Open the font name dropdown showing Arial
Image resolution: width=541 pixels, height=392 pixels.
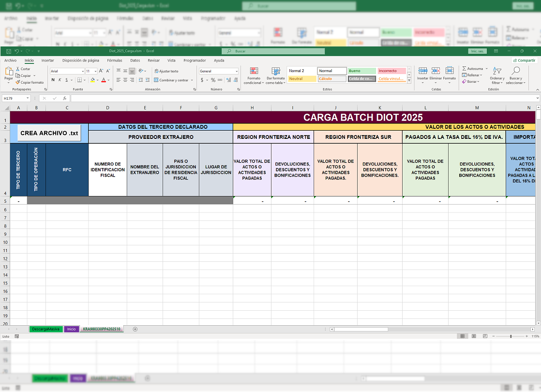(x=82, y=71)
